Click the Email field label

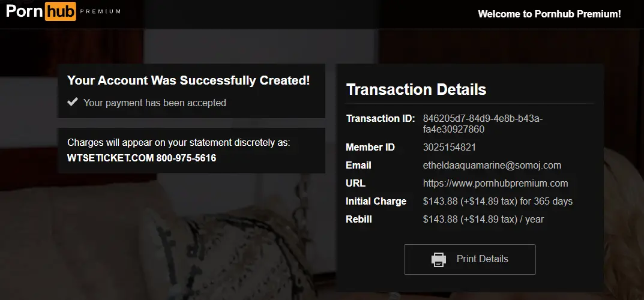(x=358, y=166)
